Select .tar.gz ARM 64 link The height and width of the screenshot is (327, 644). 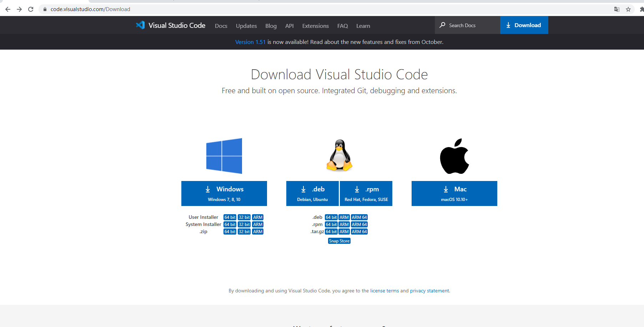(x=359, y=232)
